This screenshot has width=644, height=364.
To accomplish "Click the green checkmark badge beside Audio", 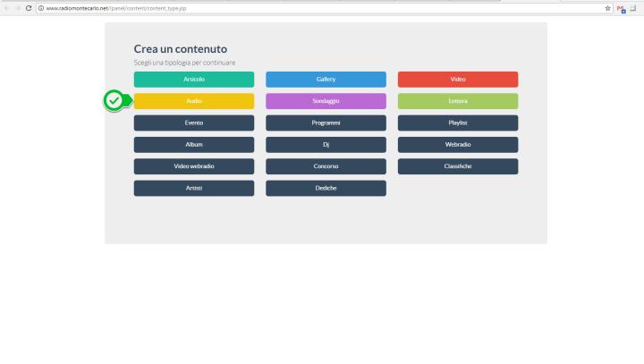I will (x=114, y=101).
